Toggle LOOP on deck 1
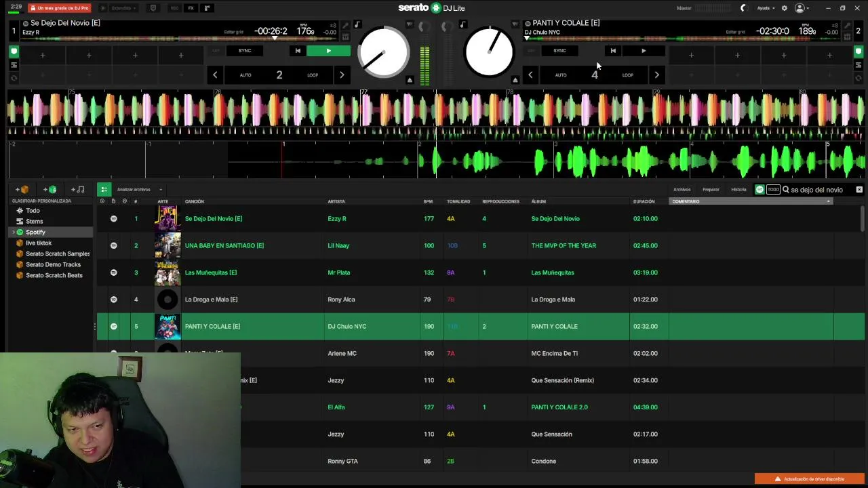 [313, 75]
